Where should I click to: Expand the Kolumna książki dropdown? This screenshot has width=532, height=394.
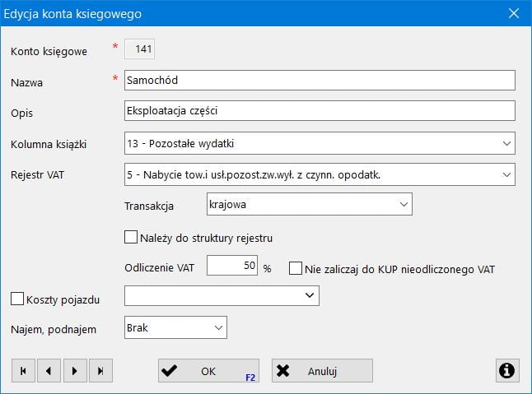[x=506, y=143]
